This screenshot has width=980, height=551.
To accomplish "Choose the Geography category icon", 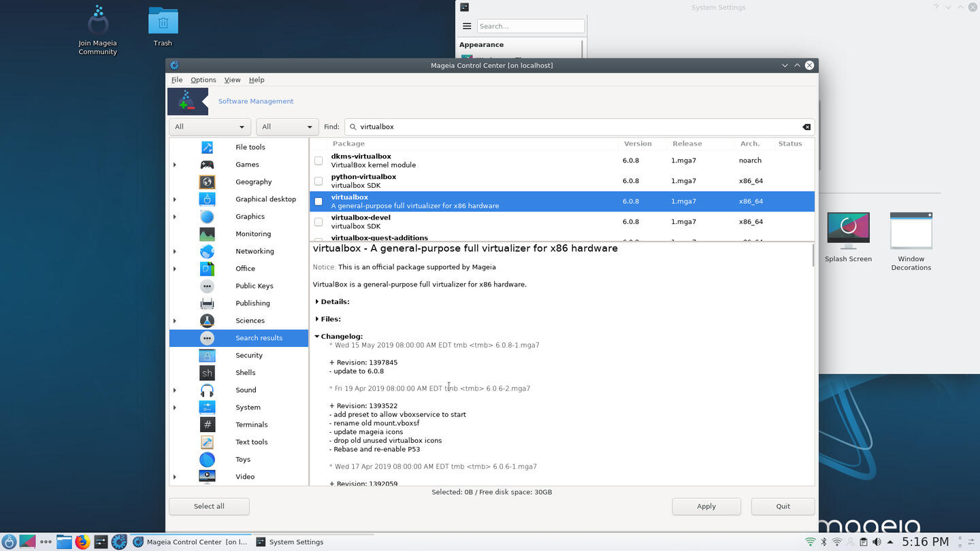I will (x=207, y=182).
